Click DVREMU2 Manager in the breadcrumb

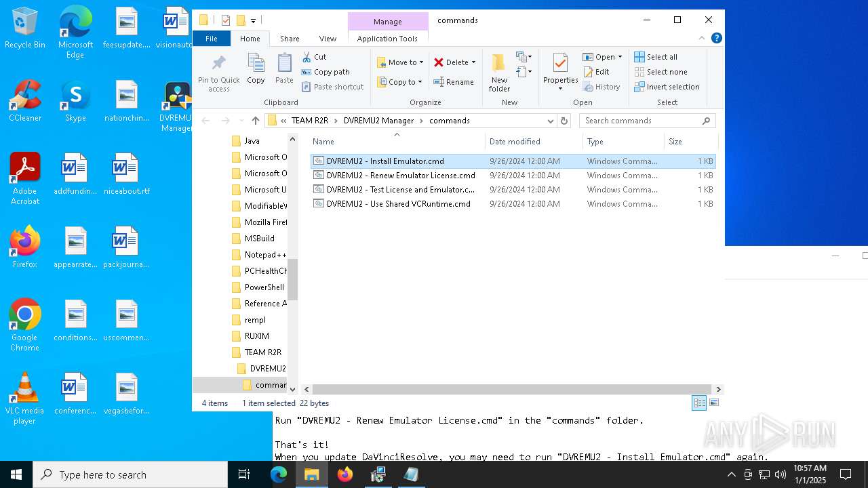pos(378,121)
